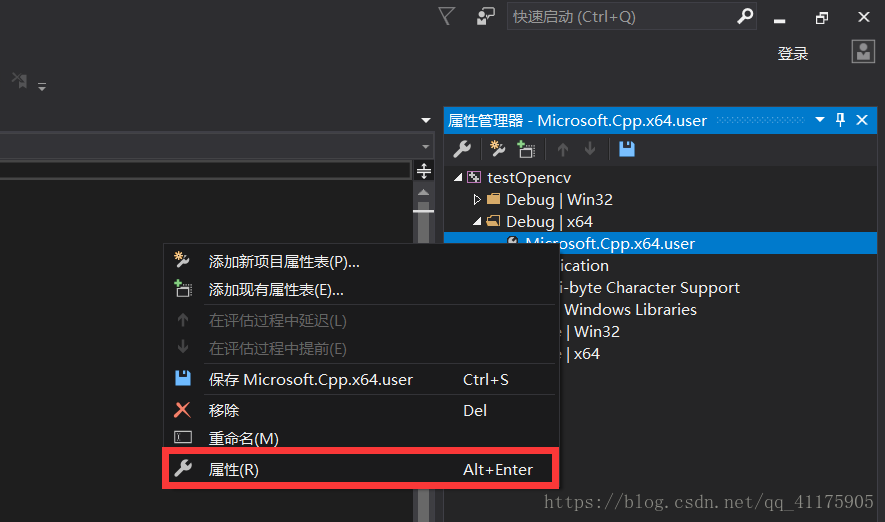This screenshot has width=885, height=522.
Task: Click Add New Project Property Sheet toolbar icon
Action: click(497, 148)
